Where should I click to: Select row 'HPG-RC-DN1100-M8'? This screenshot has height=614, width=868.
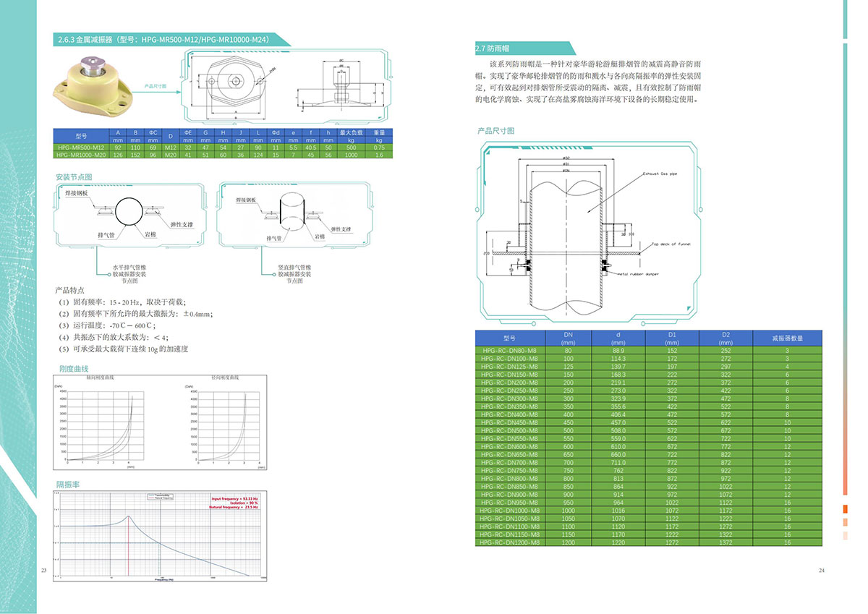coord(649,526)
